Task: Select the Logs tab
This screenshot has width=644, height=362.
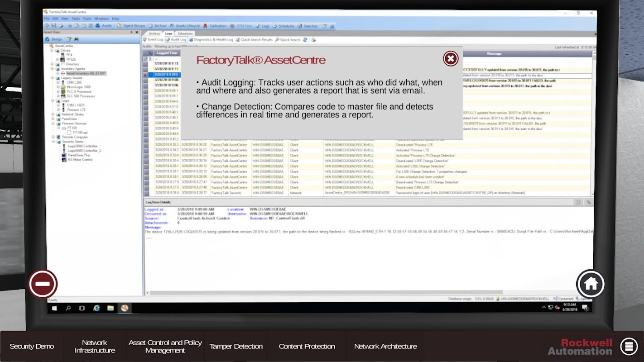Action: pyautogui.click(x=168, y=33)
